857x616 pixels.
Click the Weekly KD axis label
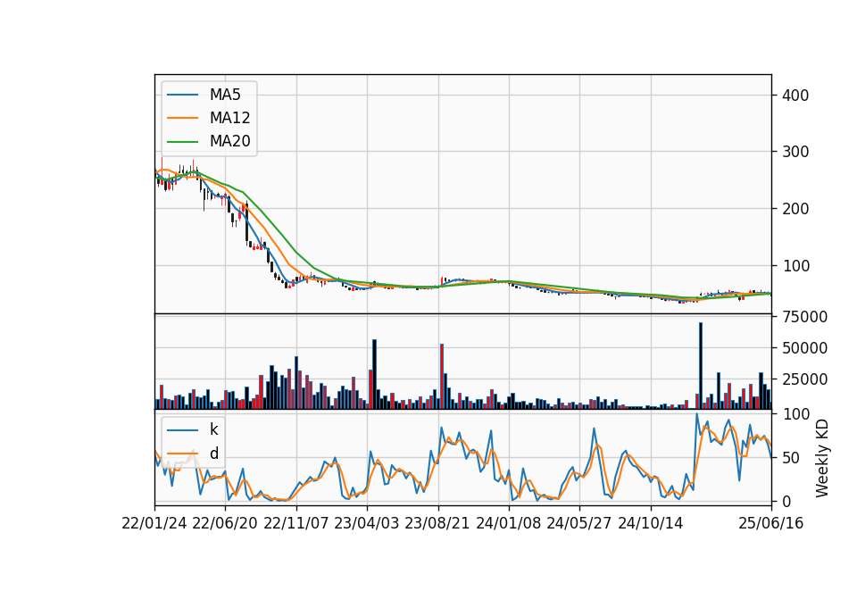(x=822, y=458)
